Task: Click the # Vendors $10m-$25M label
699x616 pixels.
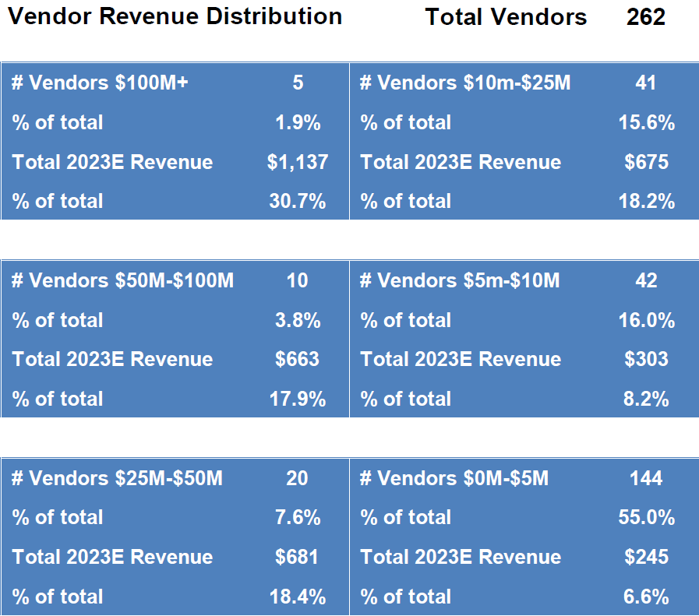Action: point(464,83)
